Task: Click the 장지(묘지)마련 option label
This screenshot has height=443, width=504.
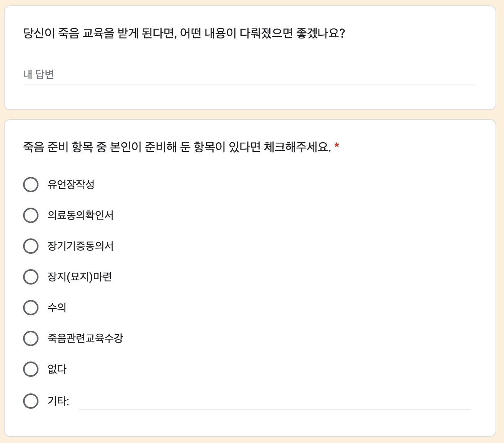Action: click(80, 277)
